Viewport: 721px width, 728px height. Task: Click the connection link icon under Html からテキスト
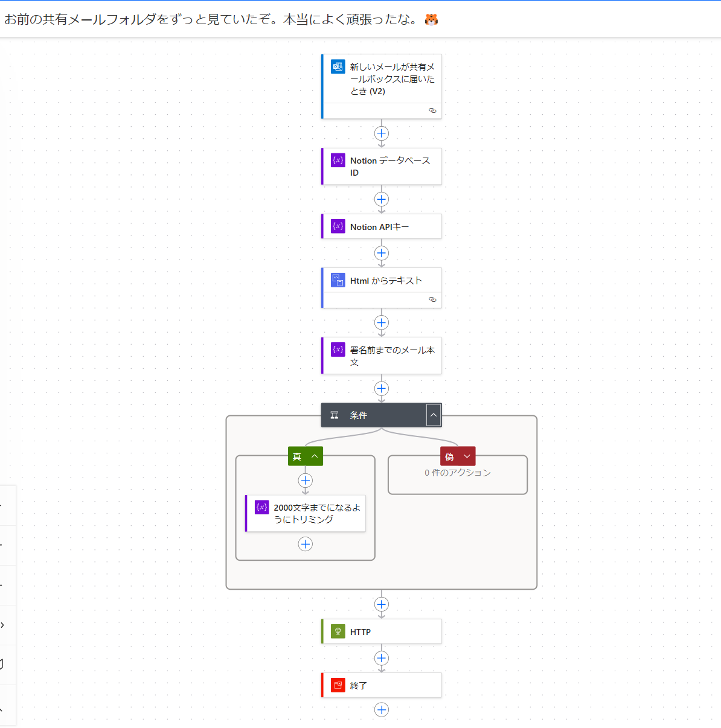432,299
